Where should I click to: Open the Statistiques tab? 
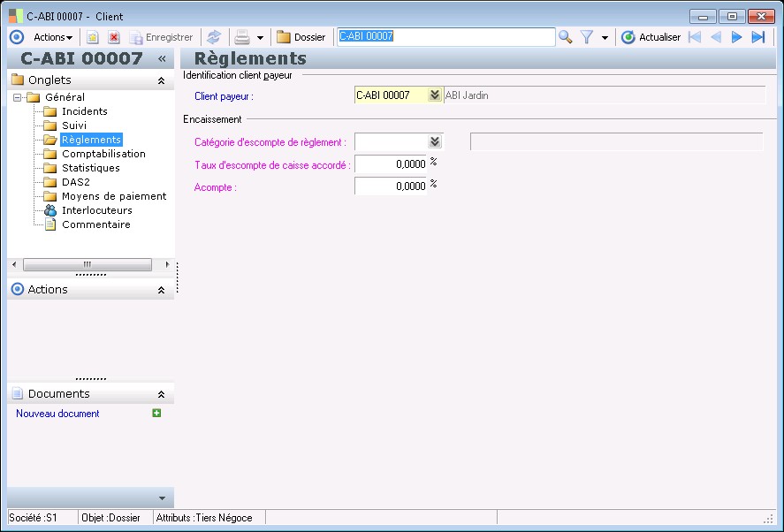90,168
